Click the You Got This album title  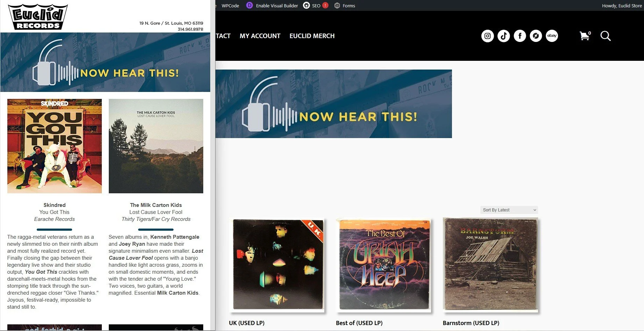point(55,212)
